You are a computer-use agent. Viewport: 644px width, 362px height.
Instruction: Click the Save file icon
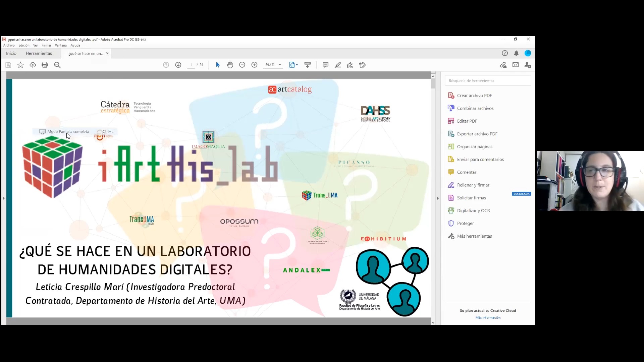click(8, 65)
